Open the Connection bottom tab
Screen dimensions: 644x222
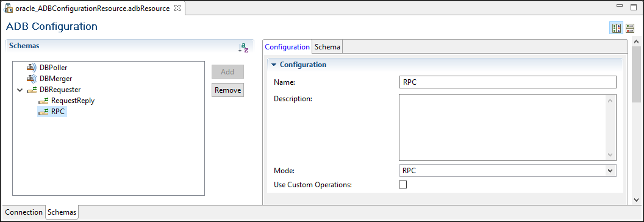tap(24, 212)
